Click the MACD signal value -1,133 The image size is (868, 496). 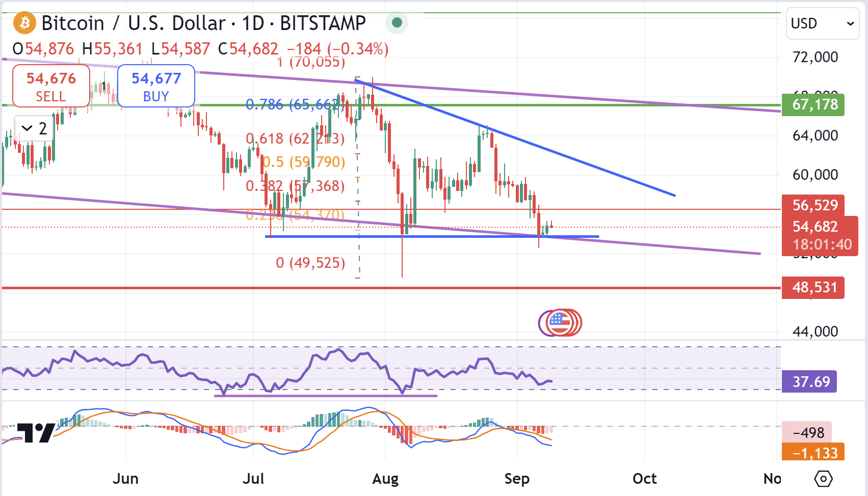pyautogui.click(x=813, y=452)
